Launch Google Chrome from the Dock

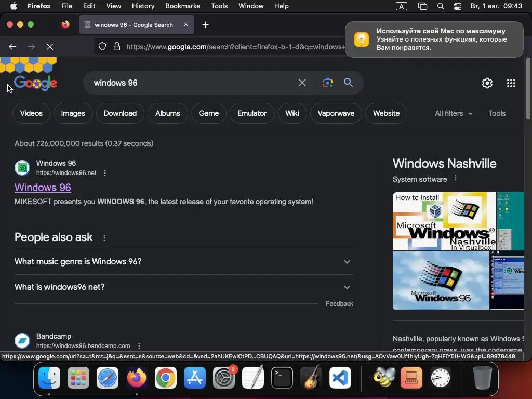tap(166, 378)
